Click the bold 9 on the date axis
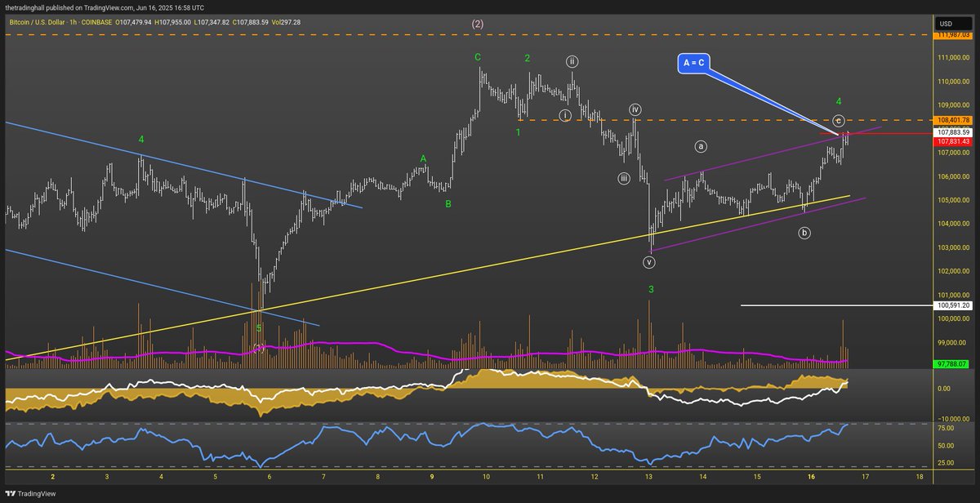The height and width of the screenshot is (503, 980). pyautogui.click(x=431, y=476)
